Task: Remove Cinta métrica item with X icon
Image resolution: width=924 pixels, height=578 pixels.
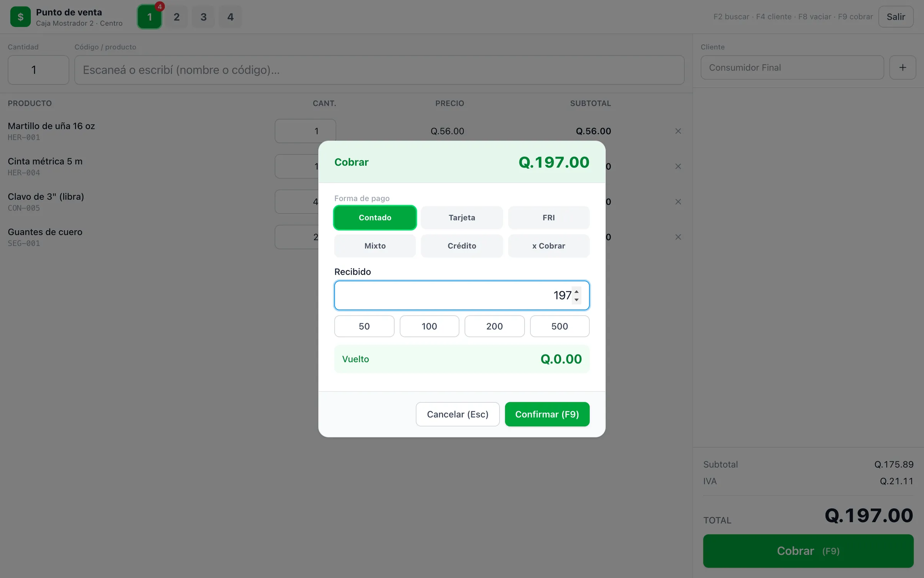Action: coord(678,166)
